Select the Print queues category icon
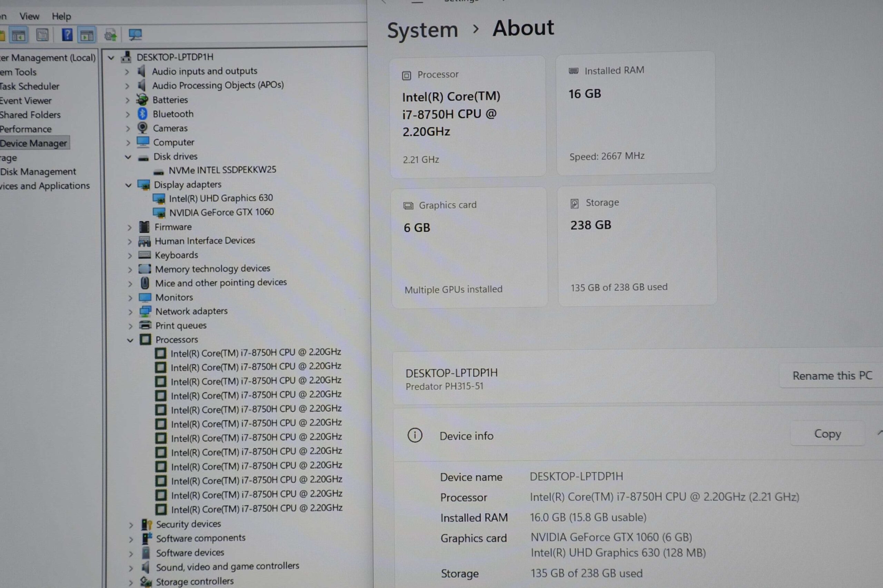883x588 pixels. [x=145, y=325]
